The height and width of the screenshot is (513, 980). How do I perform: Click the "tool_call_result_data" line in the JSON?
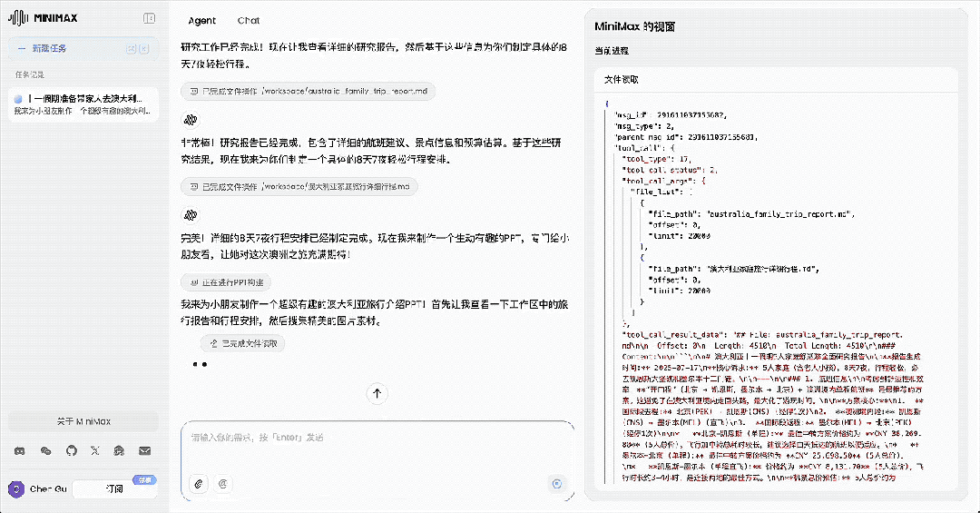tap(762, 335)
